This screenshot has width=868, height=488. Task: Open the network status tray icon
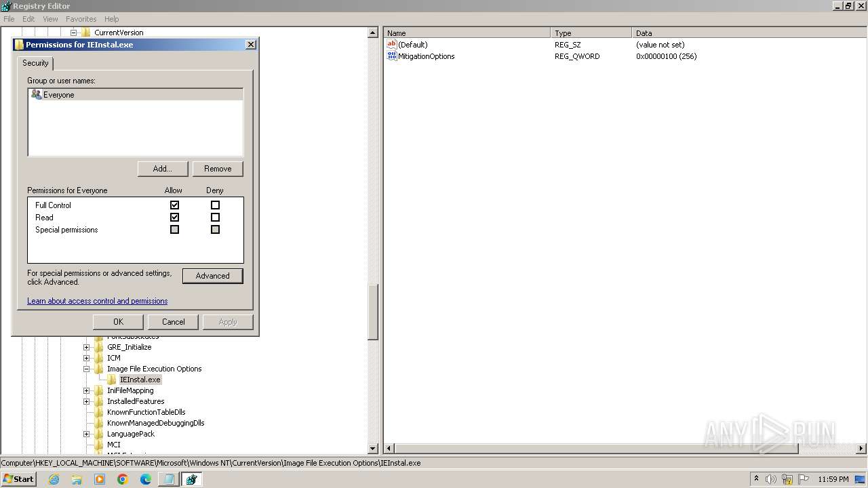[787, 479]
